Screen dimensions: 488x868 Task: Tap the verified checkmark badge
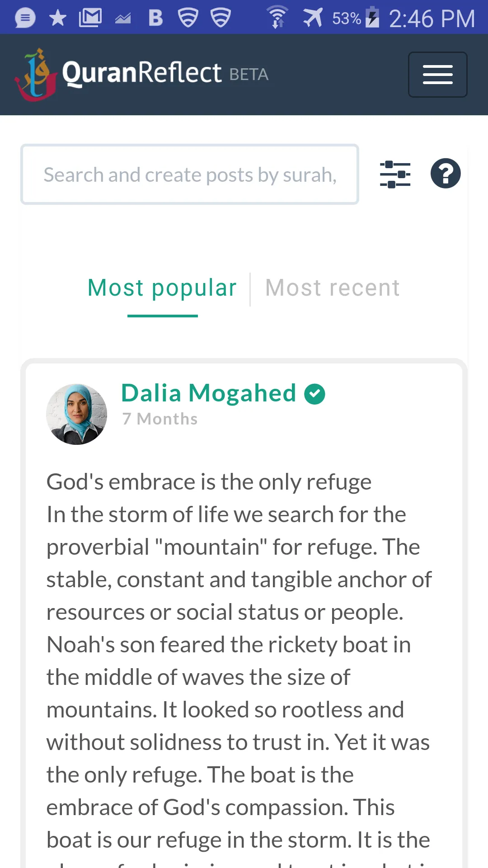[314, 394]
